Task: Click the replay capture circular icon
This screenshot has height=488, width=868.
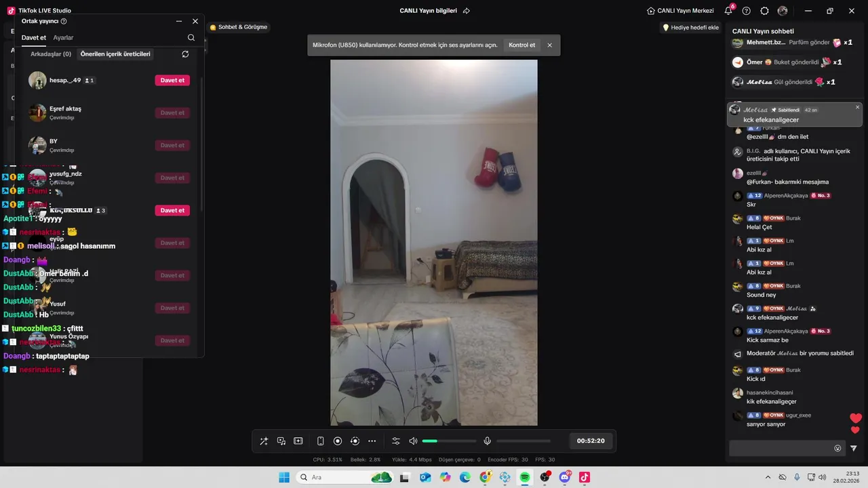Action: tap(355, 441)
